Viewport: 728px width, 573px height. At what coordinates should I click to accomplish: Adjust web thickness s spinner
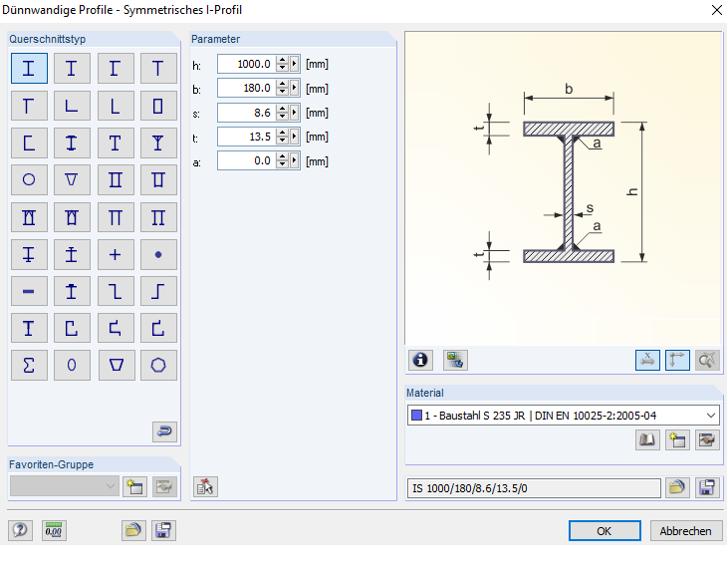coord(282,113)
